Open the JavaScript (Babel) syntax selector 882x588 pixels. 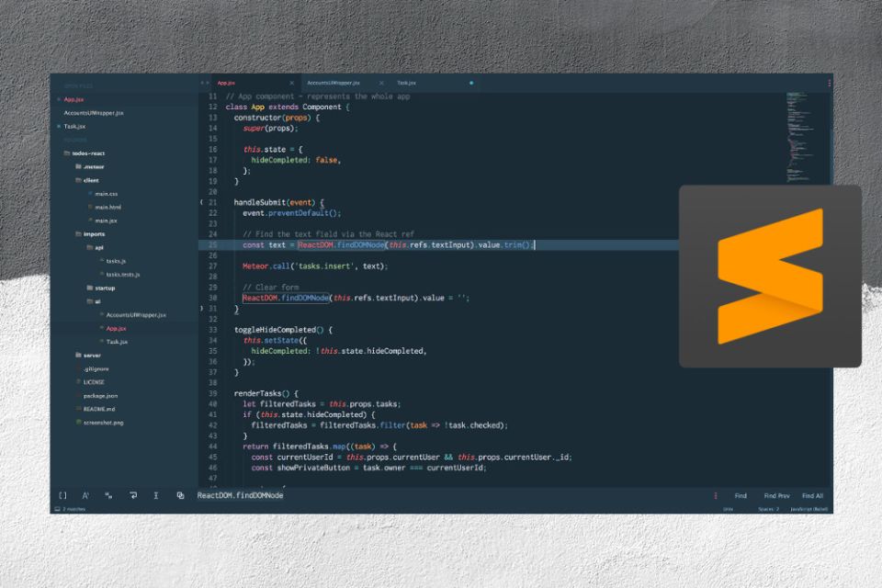click(x=808, y=509)
